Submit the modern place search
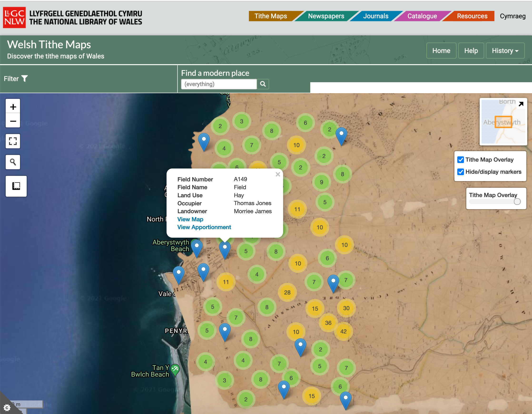The height and width of the screenshot is (414, 532). 263,84
